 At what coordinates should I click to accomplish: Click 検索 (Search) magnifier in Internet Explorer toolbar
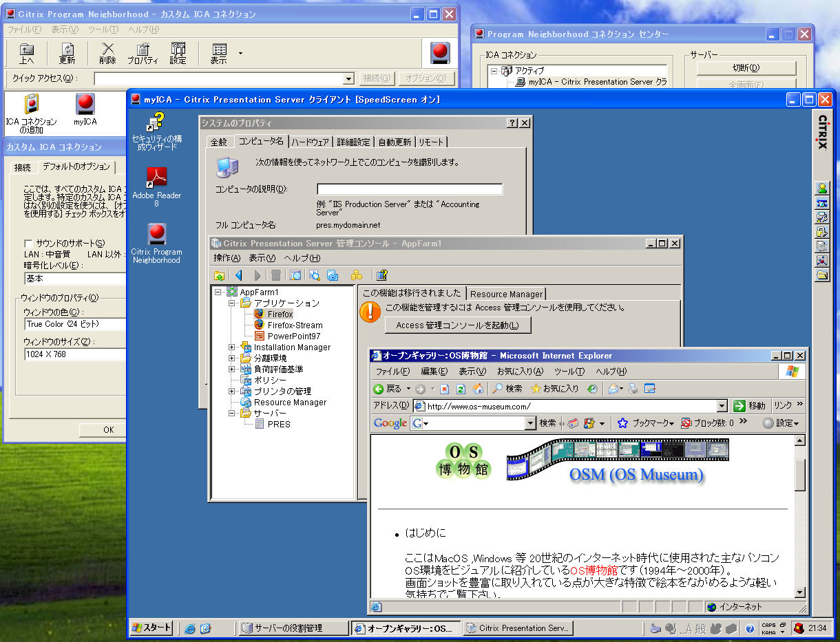(507, 389)
